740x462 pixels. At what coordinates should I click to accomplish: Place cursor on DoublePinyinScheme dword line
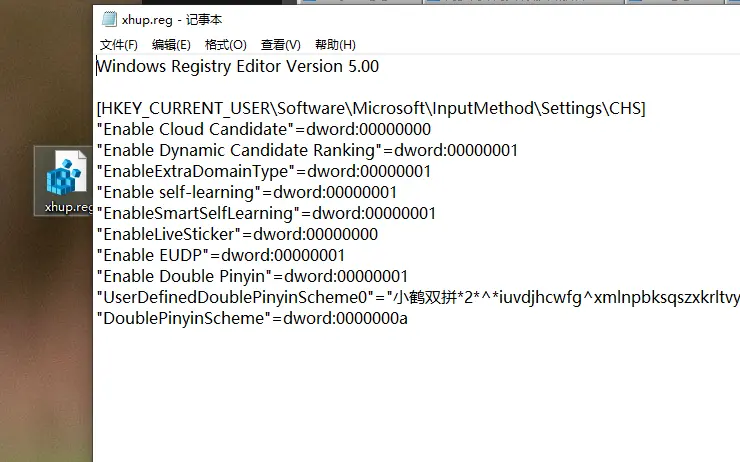click(x=251, y=318)
